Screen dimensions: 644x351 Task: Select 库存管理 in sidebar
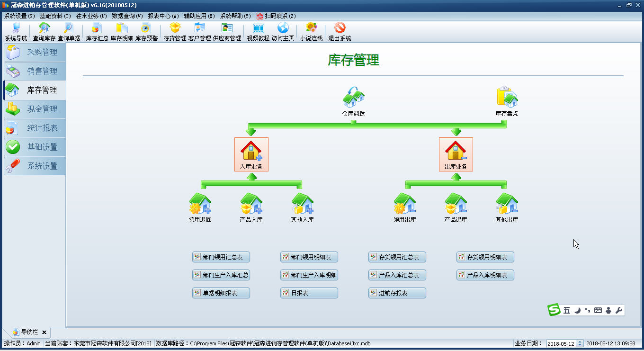pyautogui.click(x=35, y=90)
